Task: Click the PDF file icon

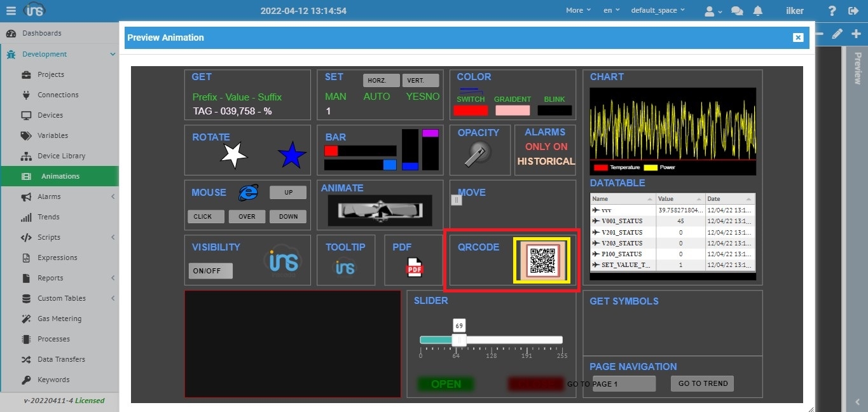Action: 415,268
